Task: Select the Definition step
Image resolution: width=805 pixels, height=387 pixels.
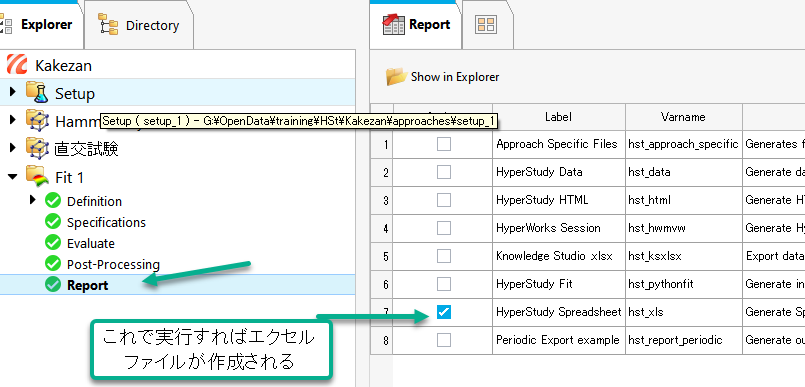Action: tap(94, 201)
